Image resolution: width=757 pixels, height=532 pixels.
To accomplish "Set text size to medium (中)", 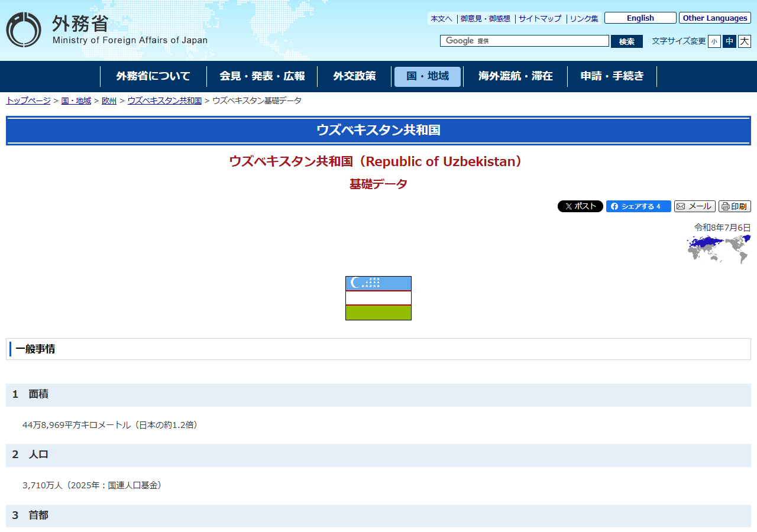I will [729, 41].
